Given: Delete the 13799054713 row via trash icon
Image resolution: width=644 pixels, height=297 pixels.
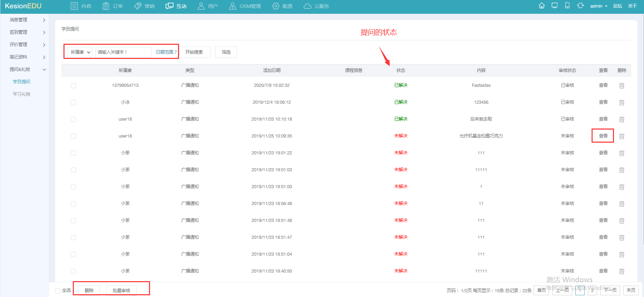Looking at the screenshot, I should pyautogui.click(x=622, y=86).
